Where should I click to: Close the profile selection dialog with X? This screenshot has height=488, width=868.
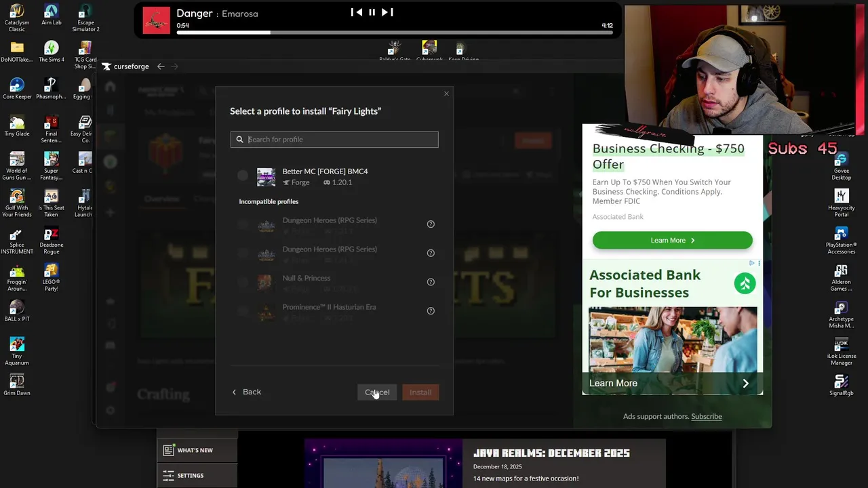pos(446,94)
